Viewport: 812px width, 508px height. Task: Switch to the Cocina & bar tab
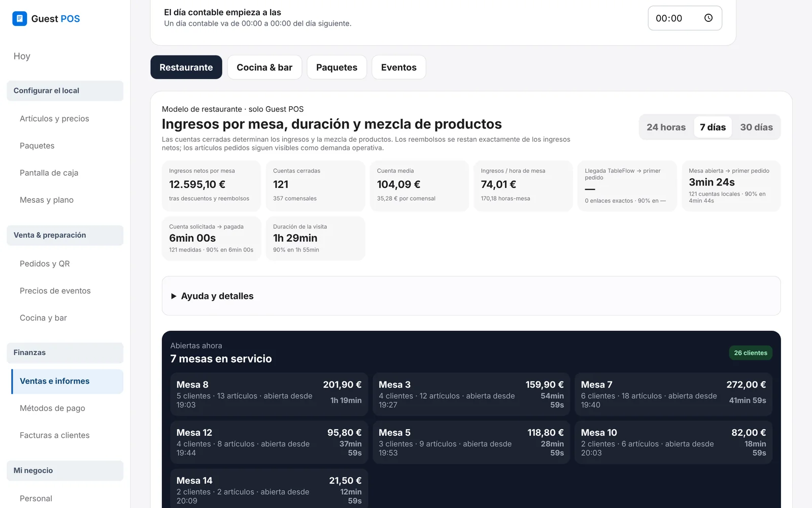point(264,68)
